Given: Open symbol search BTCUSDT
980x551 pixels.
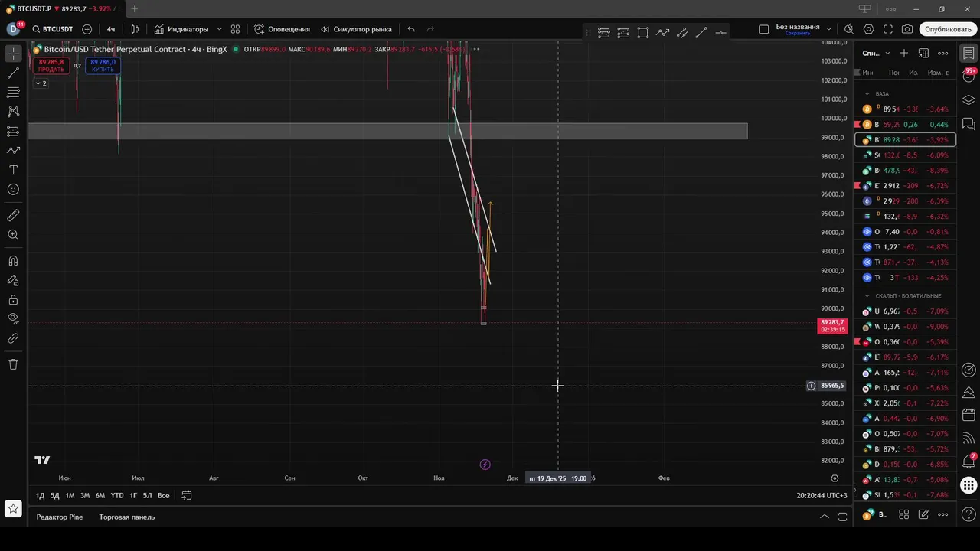Looking at the screenshot, I should tap(53, 29).
